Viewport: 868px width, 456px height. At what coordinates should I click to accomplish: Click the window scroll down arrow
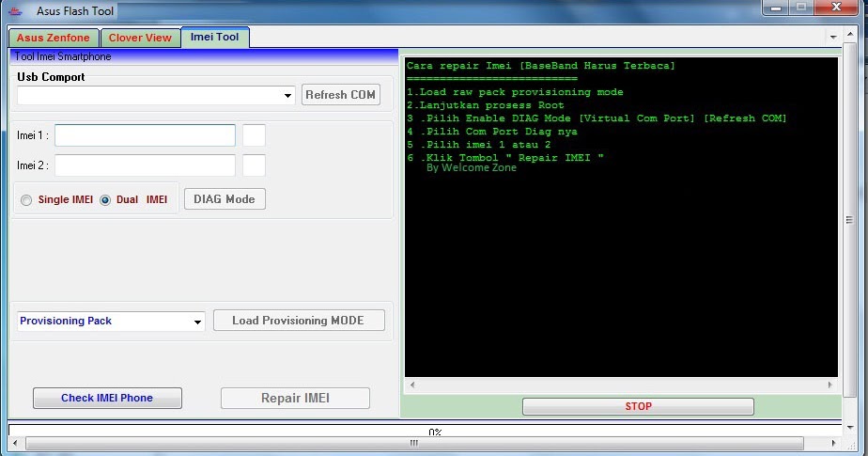(850, 428)
